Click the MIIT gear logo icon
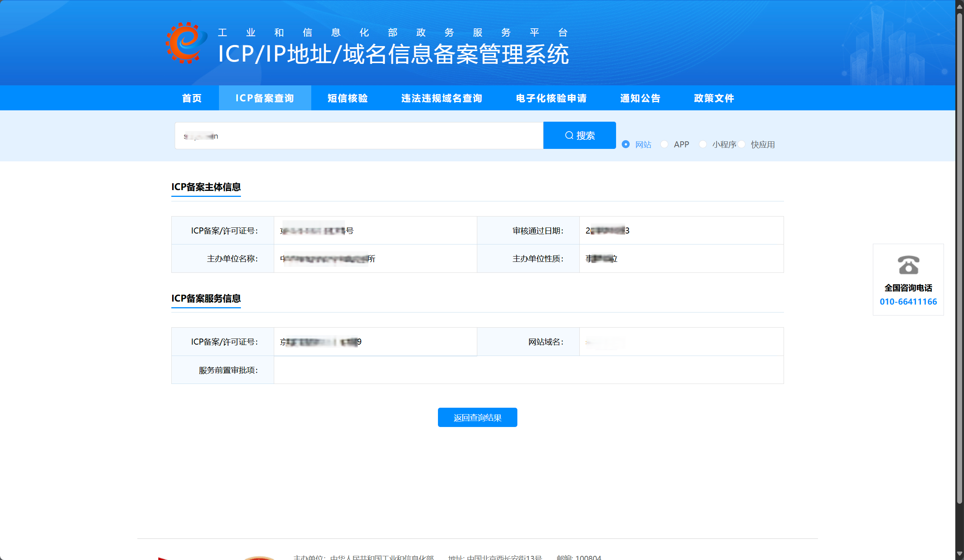 [186, 43]
